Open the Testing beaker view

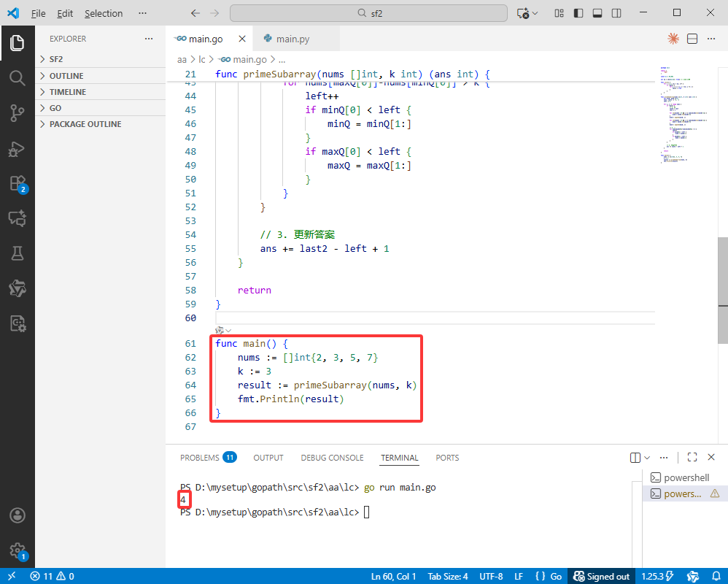point(18,253)
